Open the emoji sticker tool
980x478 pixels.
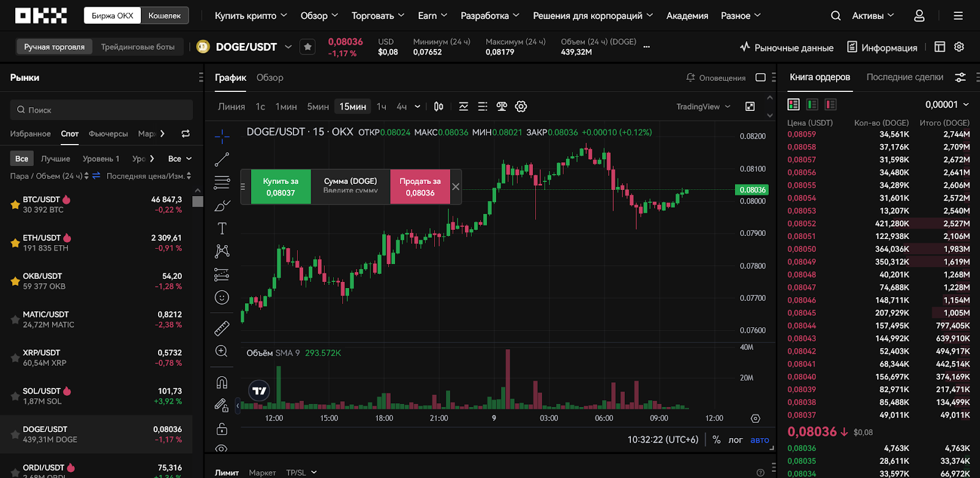click(222, 297)
